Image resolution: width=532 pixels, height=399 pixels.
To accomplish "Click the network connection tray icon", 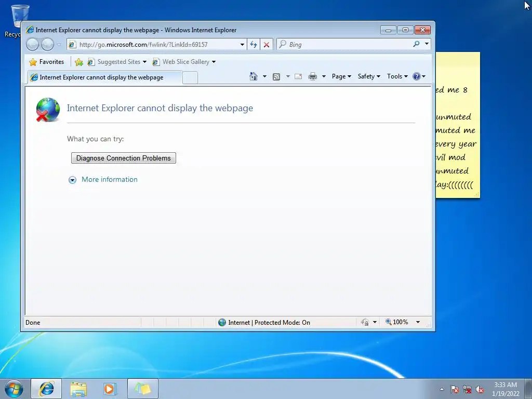I will 467,390.
